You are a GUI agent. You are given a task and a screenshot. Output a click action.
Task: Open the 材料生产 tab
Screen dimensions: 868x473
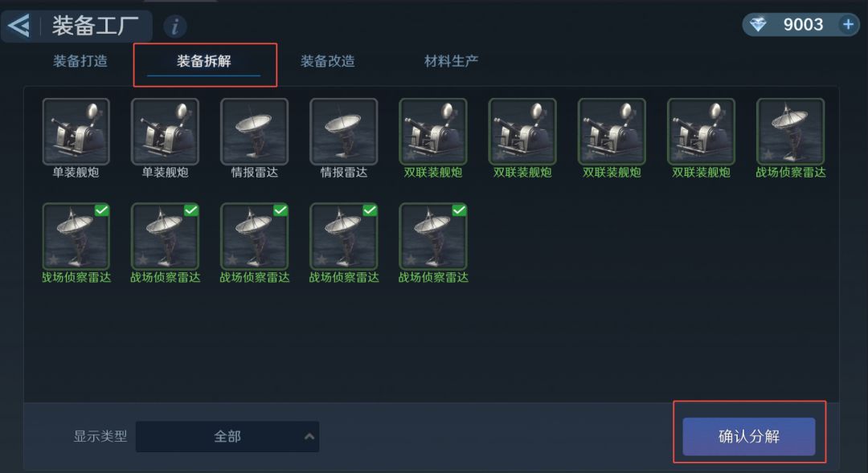pyautogui.click(x=451, y=61)
